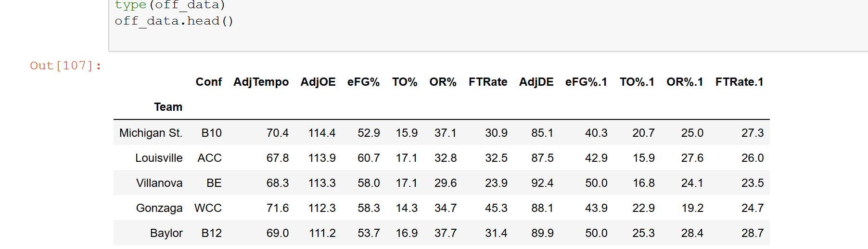Select the AdjTempo column header
Image resolution: width=868 pixels, height=249 pixels.
261,82
